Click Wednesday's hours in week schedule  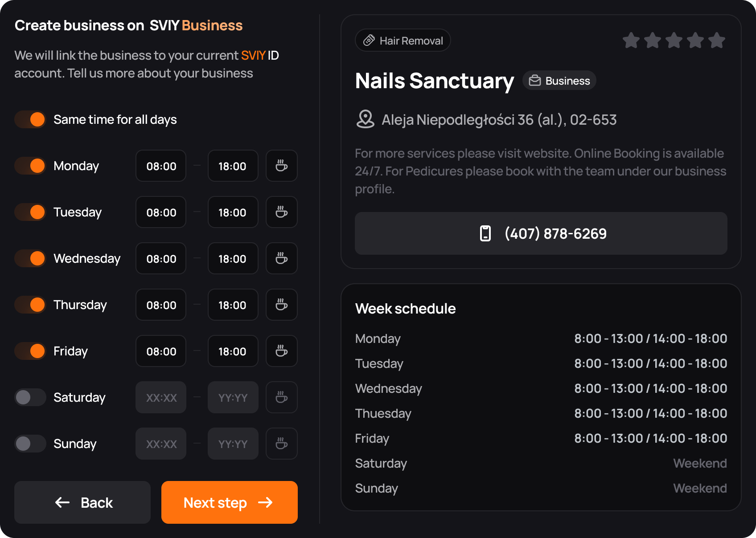point(651,388)
